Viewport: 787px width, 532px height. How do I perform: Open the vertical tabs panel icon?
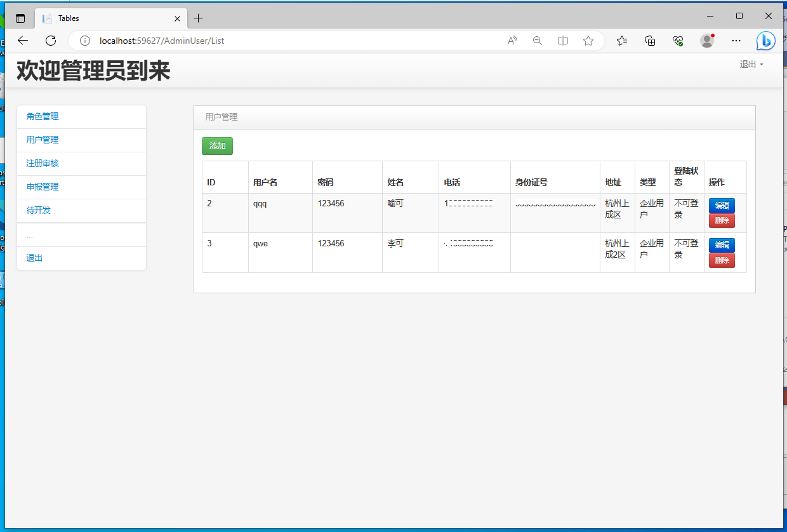pos(20,18)
